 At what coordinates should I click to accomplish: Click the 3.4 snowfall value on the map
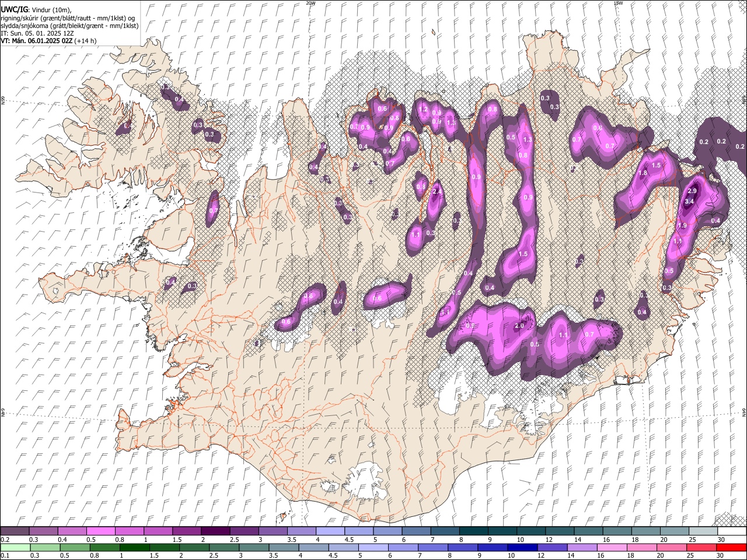(x=689, y=202)
